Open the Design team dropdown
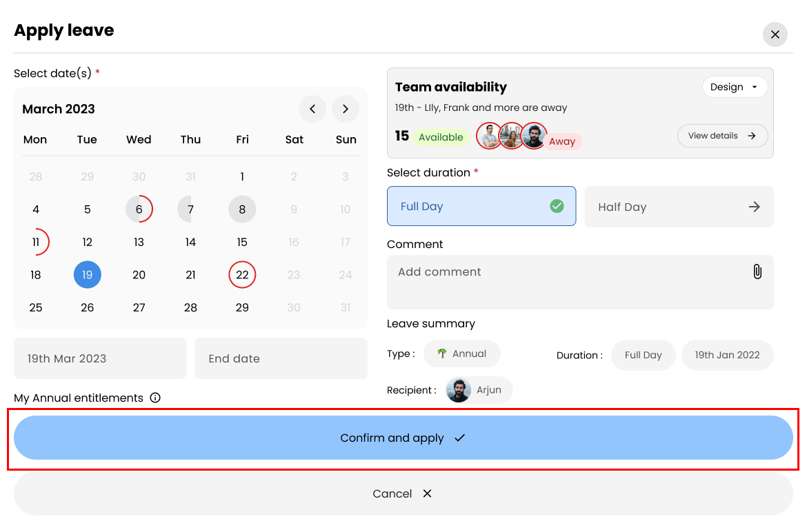The image size is (807, 532). click(x=734, y=87)
